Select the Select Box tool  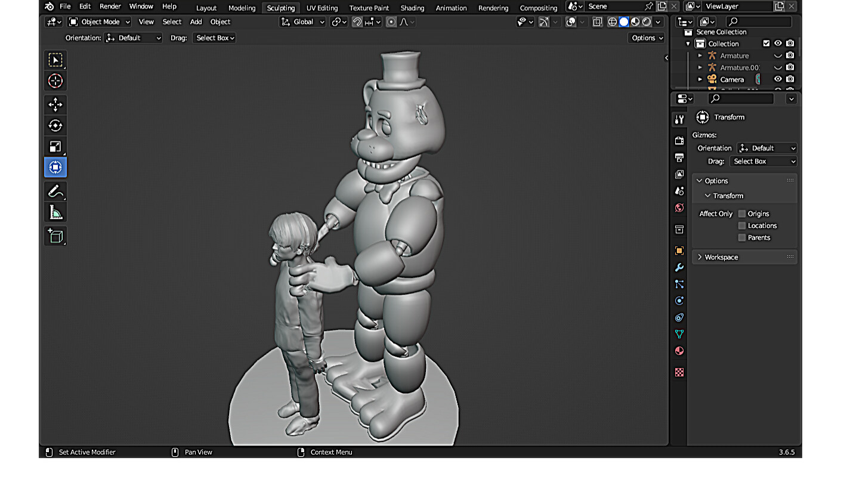[55, 60]
